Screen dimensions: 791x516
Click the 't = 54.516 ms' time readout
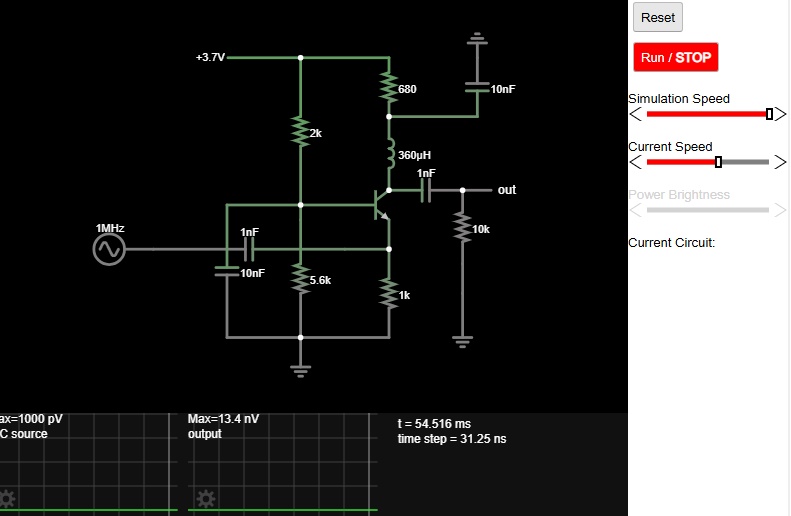pyautogui.click(x=434, y=424)
